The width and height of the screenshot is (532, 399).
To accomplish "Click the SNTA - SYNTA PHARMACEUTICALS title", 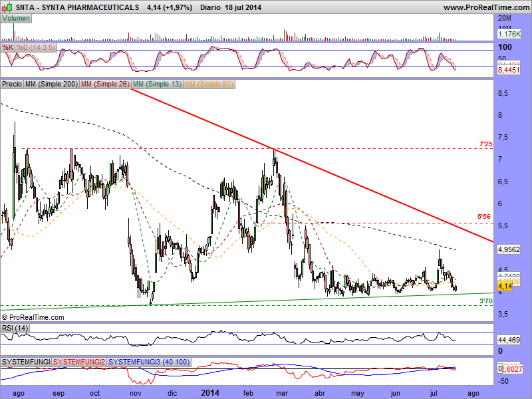I will [77, 7].
